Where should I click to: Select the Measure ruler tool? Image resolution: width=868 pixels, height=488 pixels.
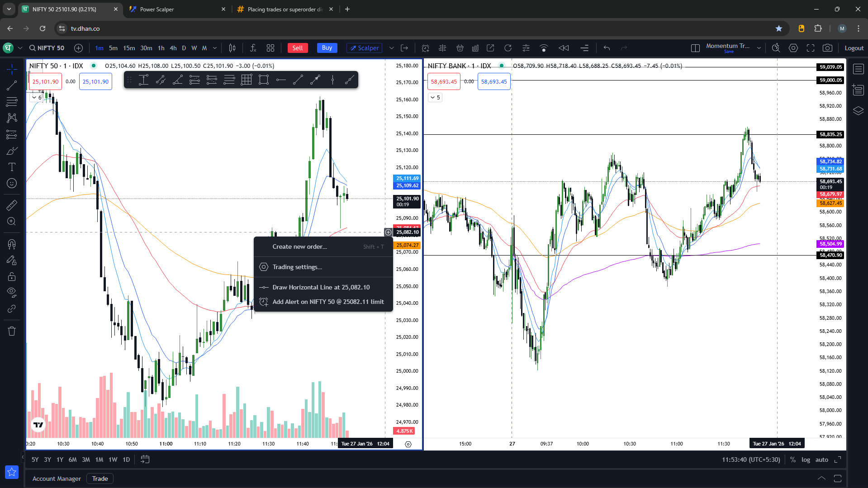click(12, 205)
